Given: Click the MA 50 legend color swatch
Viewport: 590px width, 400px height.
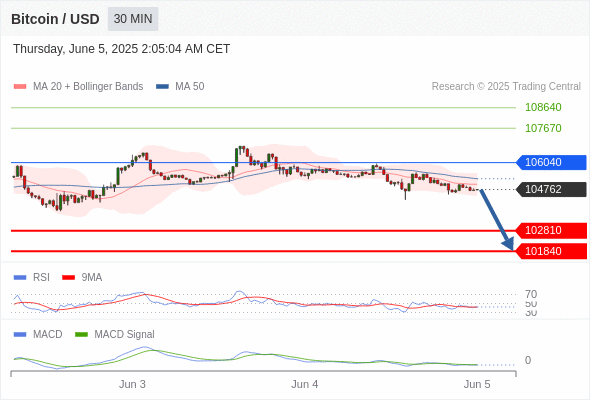Looking at the screenshot, I should (162, 87).
